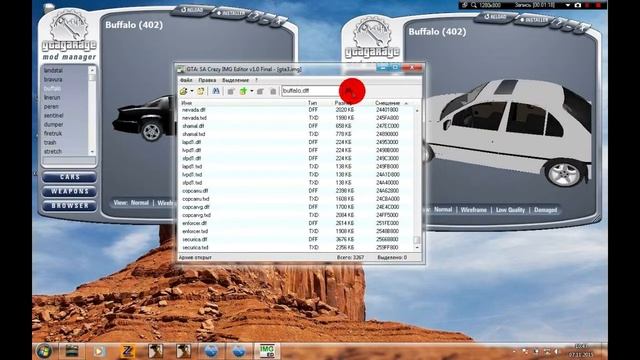Click the yellow Z taskbar icon
Viewport: 640px width, 360px height.
pos(127,351)
